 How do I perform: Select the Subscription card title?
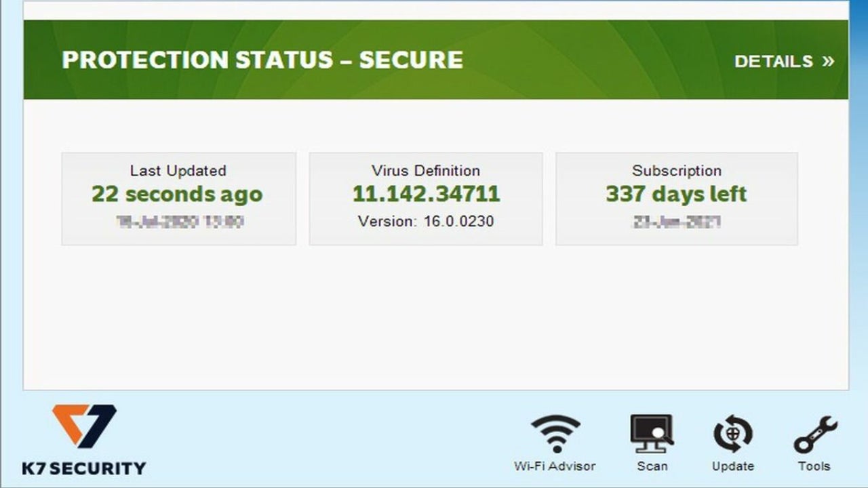(677, 171)
